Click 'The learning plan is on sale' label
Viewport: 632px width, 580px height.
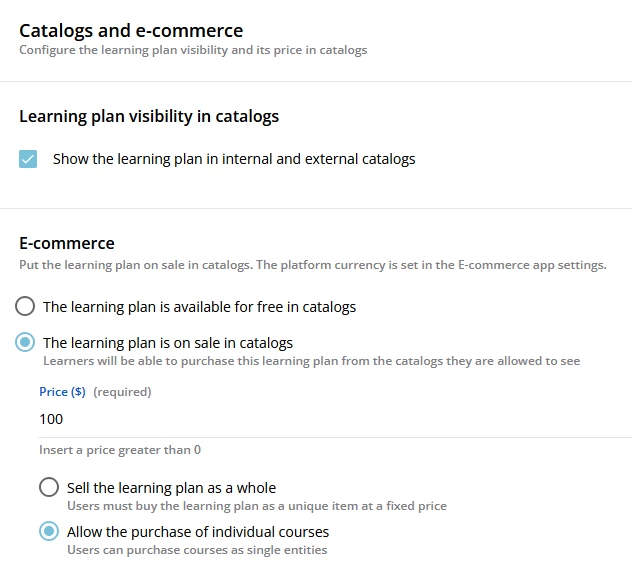pos(168,343)
